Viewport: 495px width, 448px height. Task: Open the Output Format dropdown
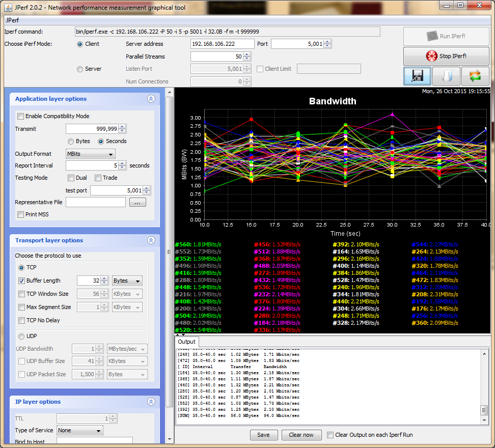pos(91,154)
